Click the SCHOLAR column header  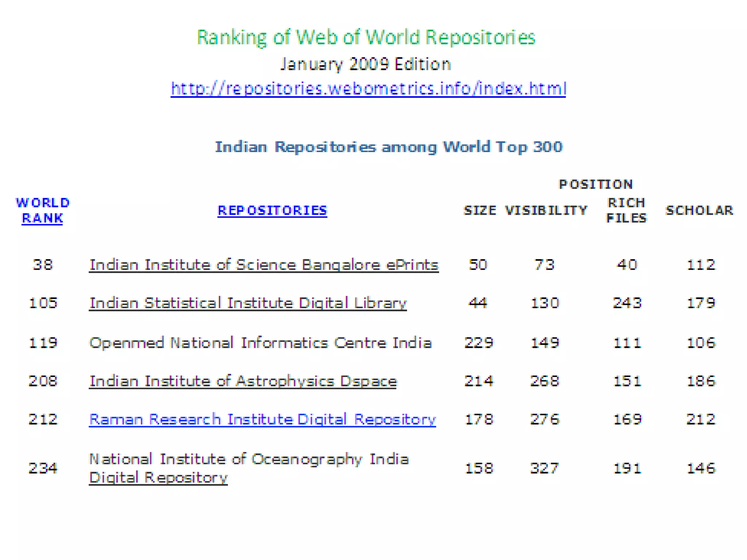(x=699, y=210)
